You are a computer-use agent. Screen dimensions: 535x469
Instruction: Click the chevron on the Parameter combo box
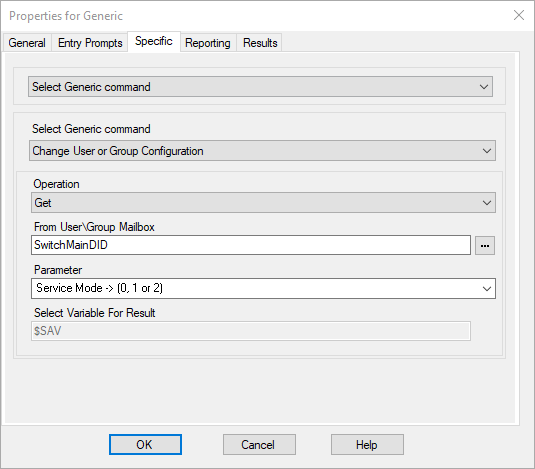click(487, 289)
